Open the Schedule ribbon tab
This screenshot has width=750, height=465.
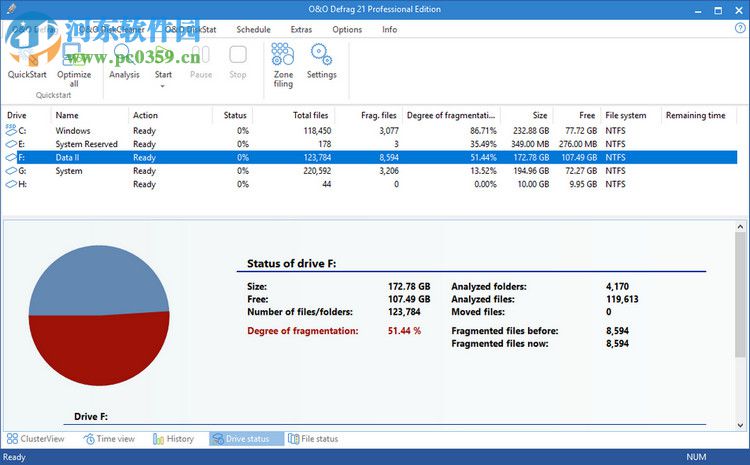pyautogui.click(x=253, y=30)
